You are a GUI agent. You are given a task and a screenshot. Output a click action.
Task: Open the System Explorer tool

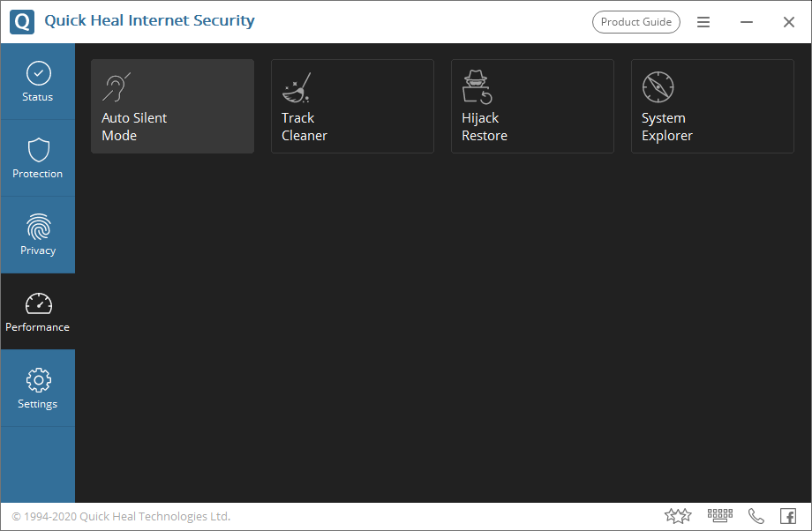click(712, 107)
